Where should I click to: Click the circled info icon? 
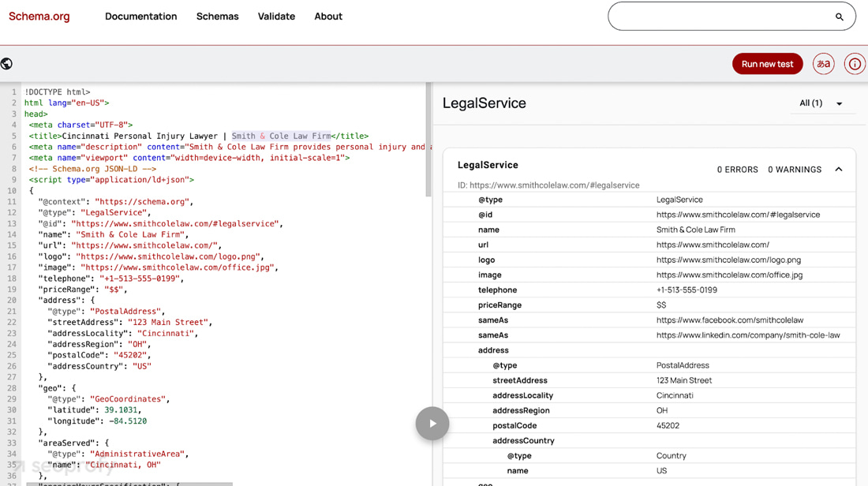855,63
